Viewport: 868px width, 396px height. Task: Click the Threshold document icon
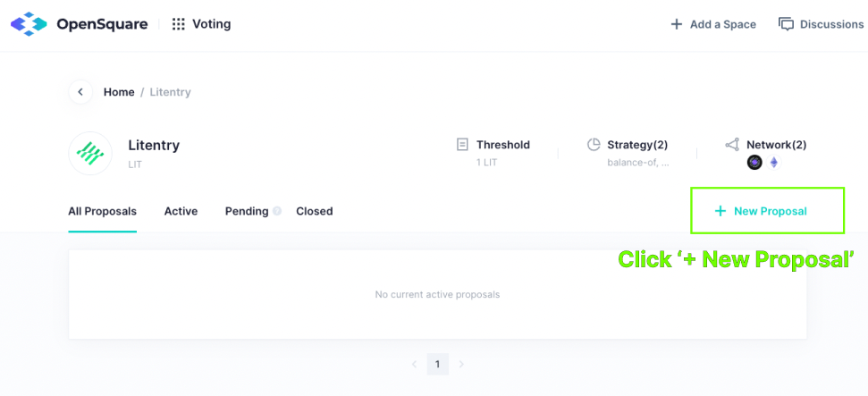[462, 145]
